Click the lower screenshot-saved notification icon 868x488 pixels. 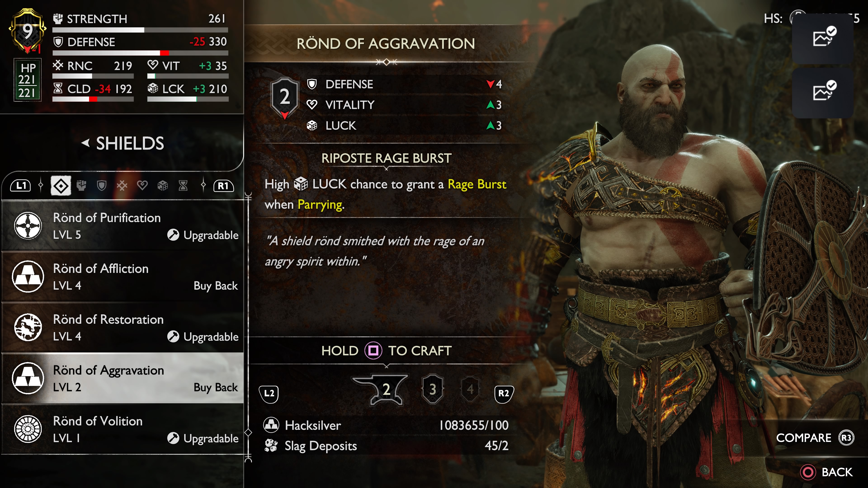click(823, 92)
